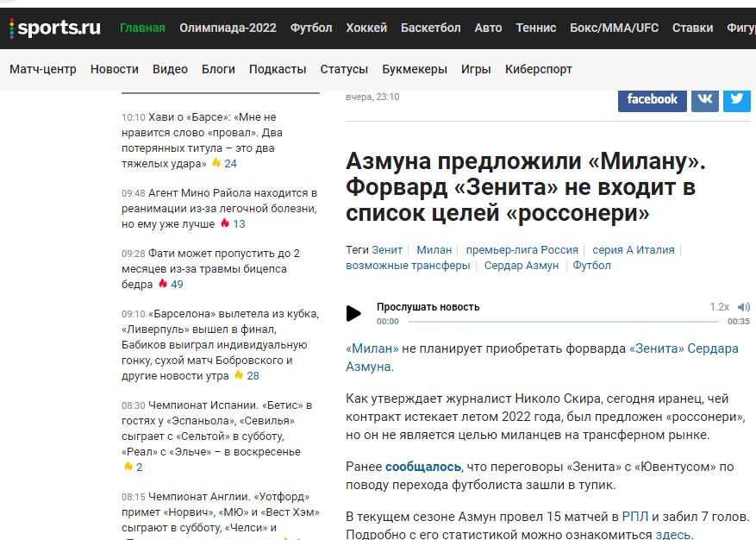Click flame icon beside Xavi news comments
Screen dimensions: 756x540
pyautogui.click(x=216, y=163)
